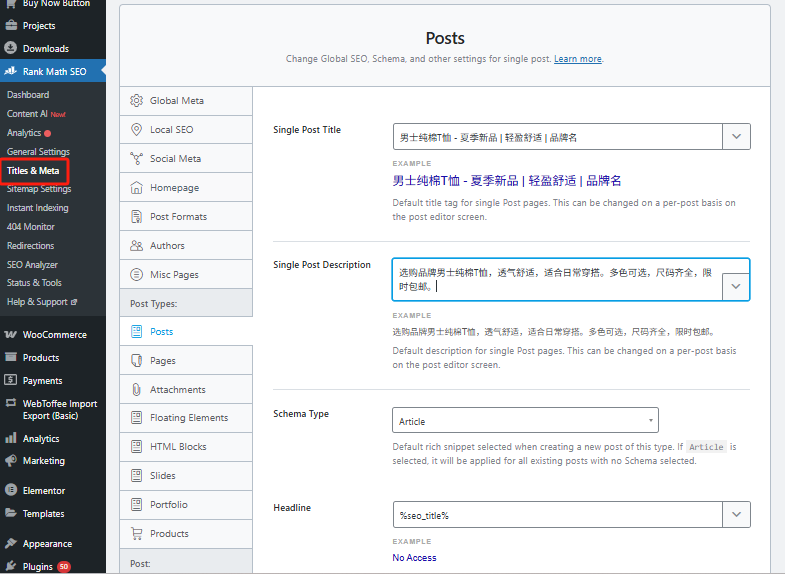
Task: Expand Single Post Title variable dropdown
Action: [x=736, y=137]
